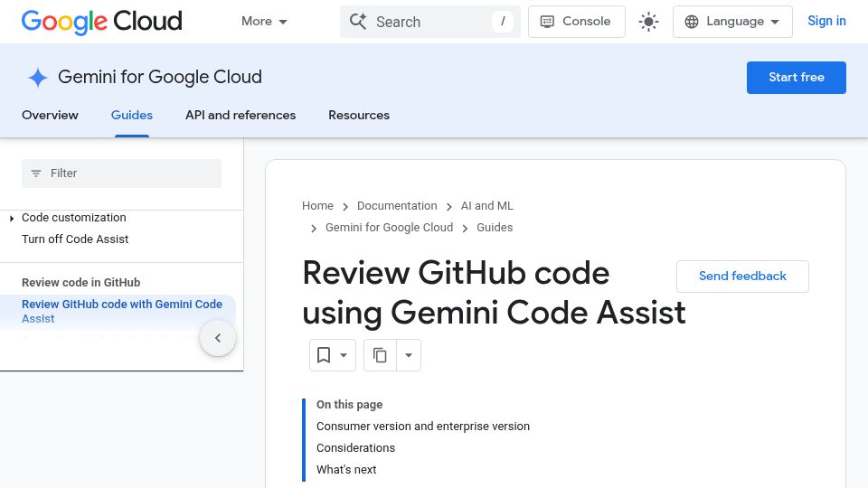Click the slash shortcut key hint in search
The height and width of the screenshot is (488, 868).
[503, 22]
